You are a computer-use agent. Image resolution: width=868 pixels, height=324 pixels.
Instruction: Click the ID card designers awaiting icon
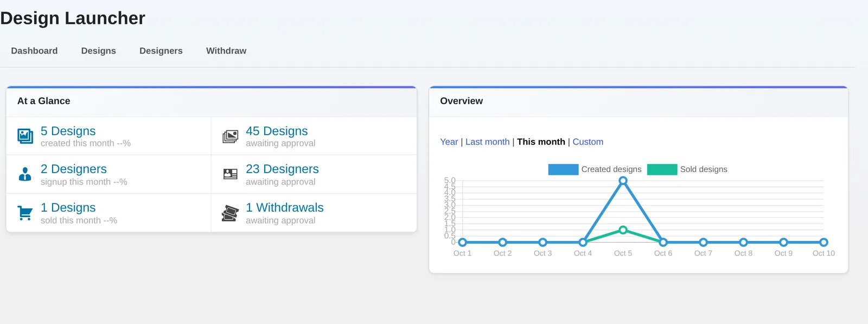(231, 174)
